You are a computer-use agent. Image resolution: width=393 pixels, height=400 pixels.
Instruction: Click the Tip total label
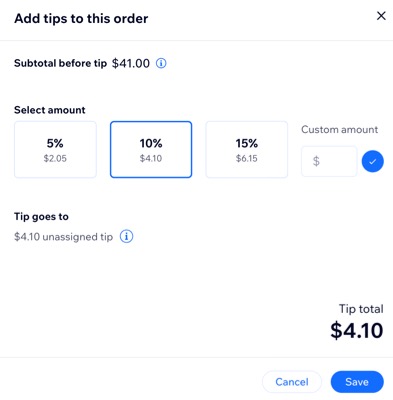click(x=361, y=309)
